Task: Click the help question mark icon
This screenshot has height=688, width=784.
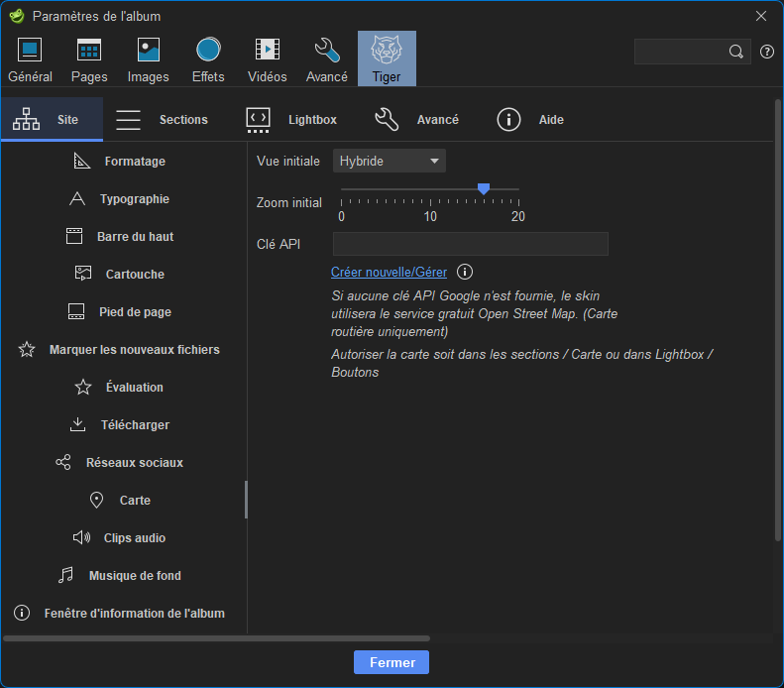Action: pyautogui.click(x=766, y=52)
